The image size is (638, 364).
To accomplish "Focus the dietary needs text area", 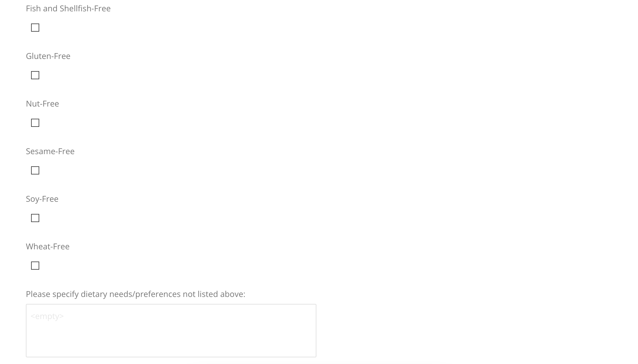I will pos(171,331).
